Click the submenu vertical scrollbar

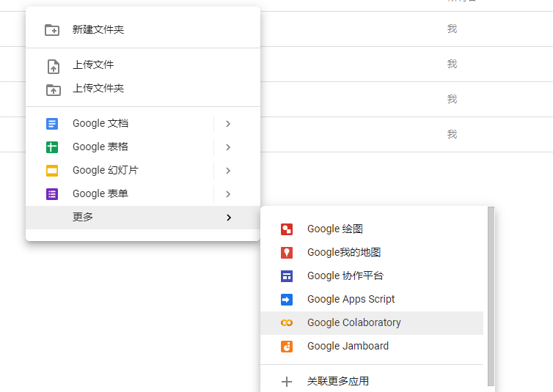click(491, 297)
